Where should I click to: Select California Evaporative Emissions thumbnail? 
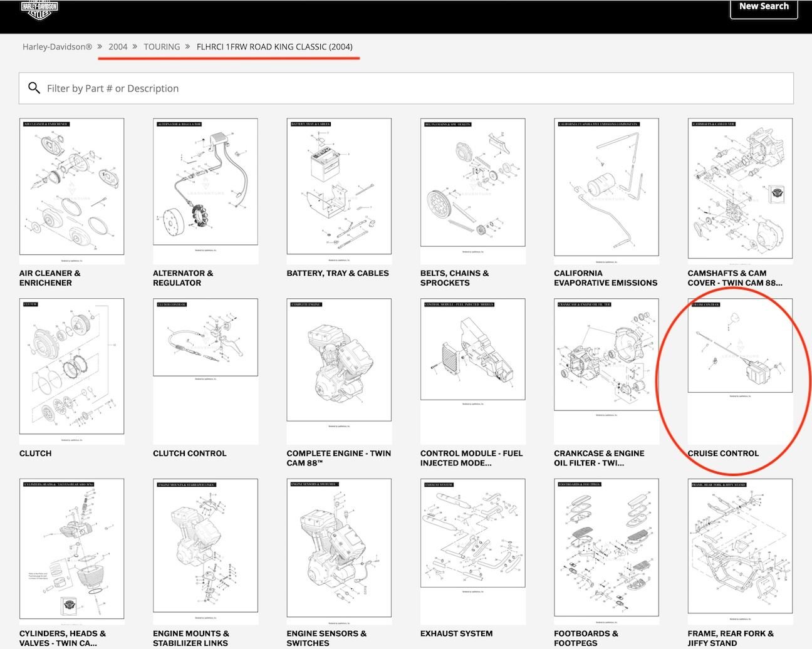click(606, 187)
